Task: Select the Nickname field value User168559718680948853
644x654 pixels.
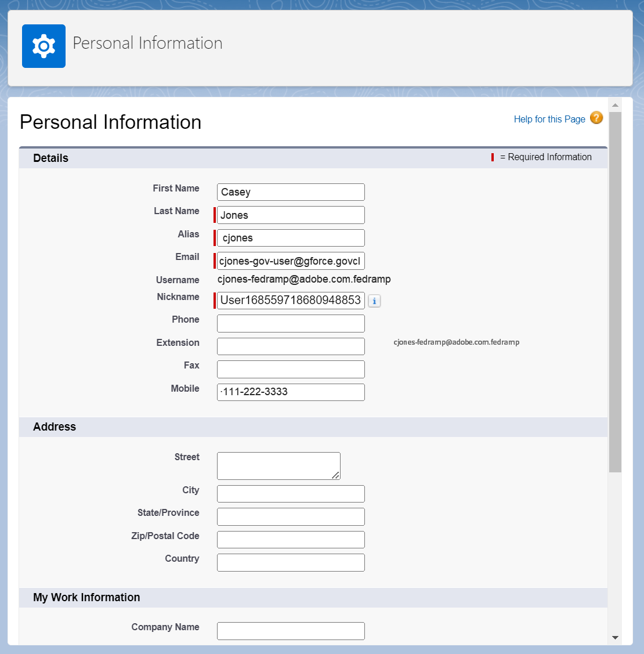Action: click(290, 300)
